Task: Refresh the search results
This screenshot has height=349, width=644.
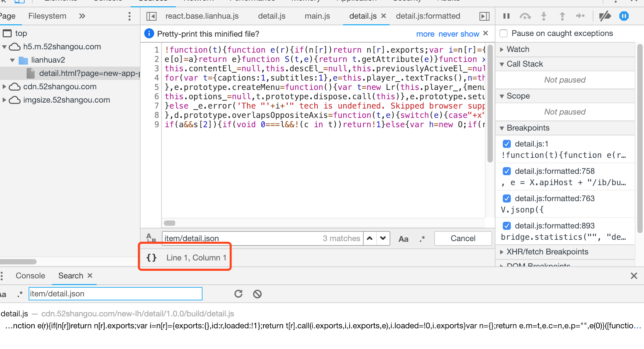Action: [x=238, y=294]
